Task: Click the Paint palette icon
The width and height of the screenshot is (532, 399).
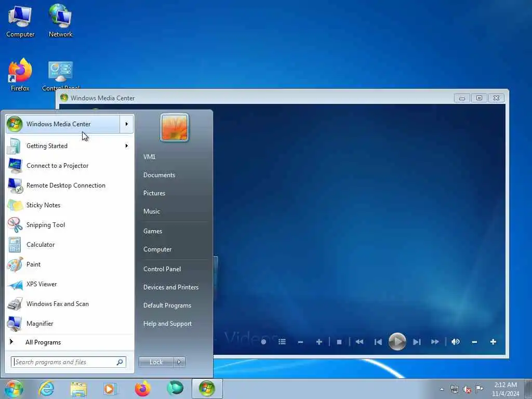Action: (15, 264)
